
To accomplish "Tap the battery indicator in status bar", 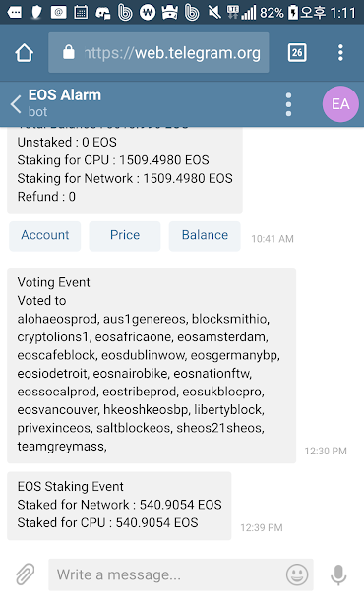I will pos(293,13).
